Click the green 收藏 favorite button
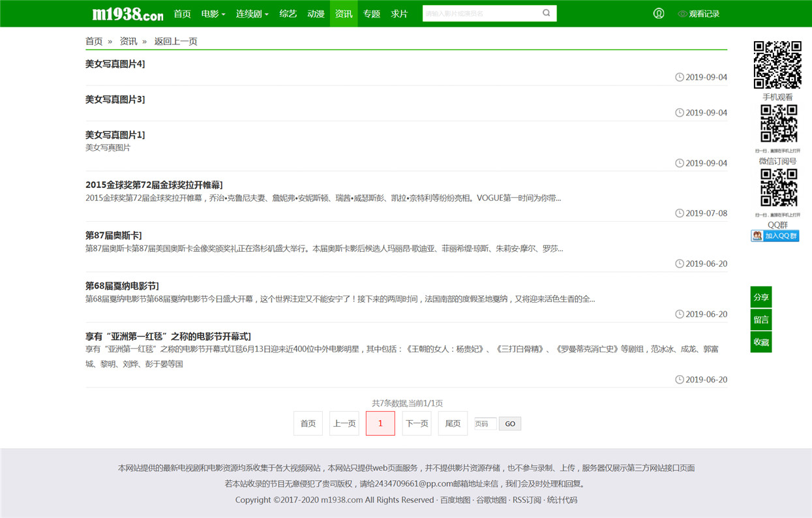The height and width of the screenshot is (518, 812). coord(761,342)
